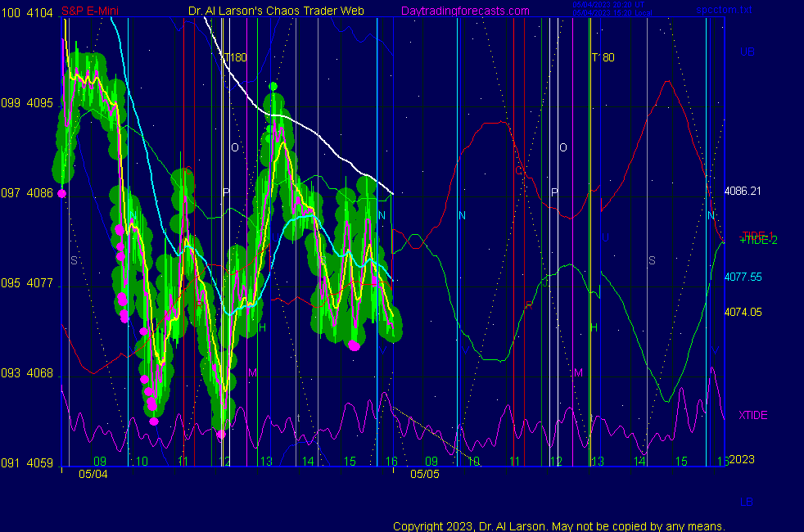The image size is (804, 532).
Task: Click the magenta dot at the 4086 left edge
Action: pyautogui.click(x=62, y=193)
